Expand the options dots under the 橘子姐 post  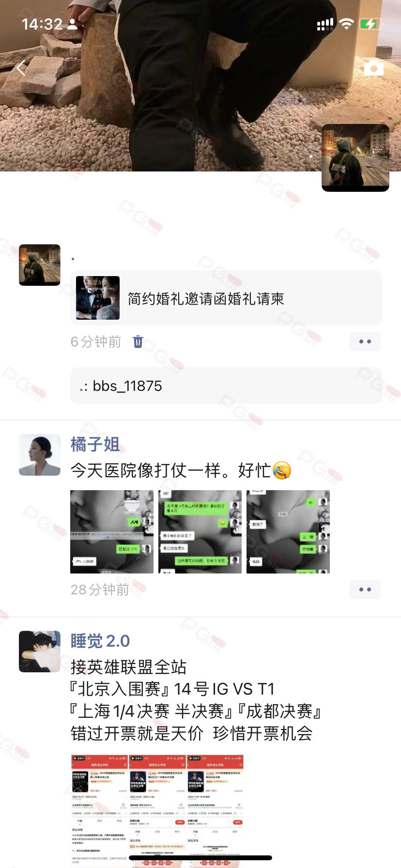point(365,589)
